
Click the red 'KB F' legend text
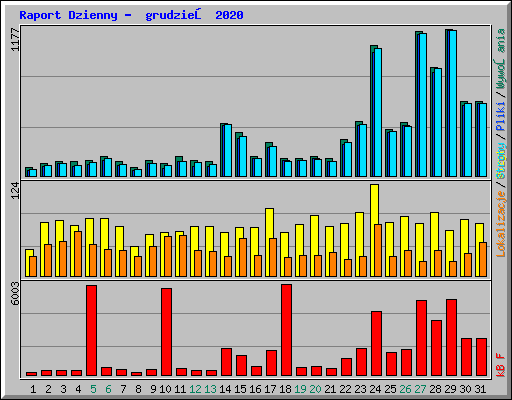click(501, 365)
